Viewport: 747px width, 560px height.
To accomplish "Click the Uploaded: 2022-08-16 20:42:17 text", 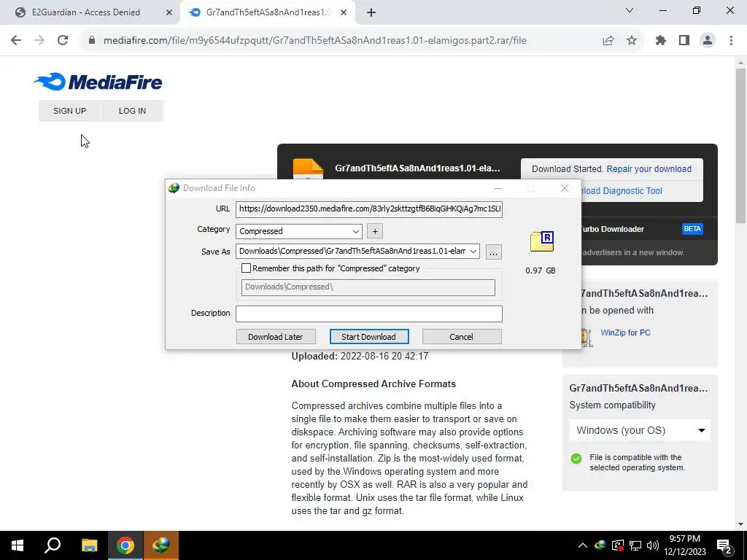I will (x=360, y=356).
